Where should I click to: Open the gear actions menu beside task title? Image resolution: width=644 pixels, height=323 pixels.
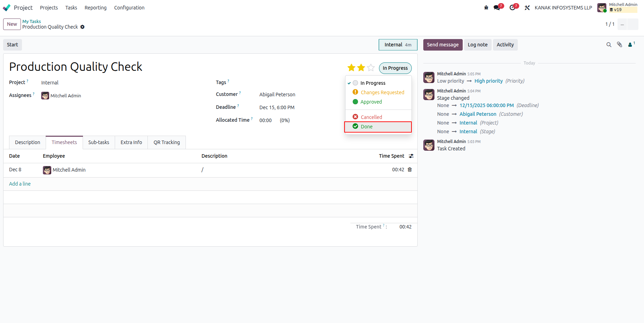click(83, 27)
